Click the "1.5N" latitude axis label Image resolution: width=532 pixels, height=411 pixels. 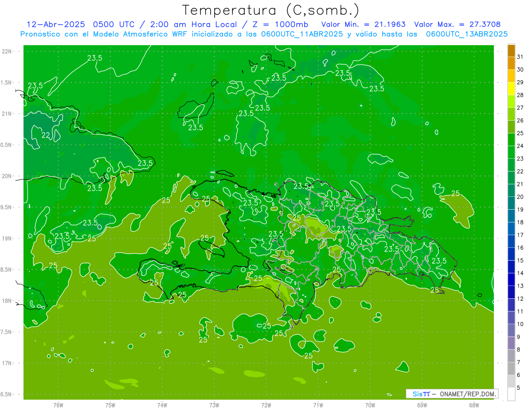click(7, 82)
